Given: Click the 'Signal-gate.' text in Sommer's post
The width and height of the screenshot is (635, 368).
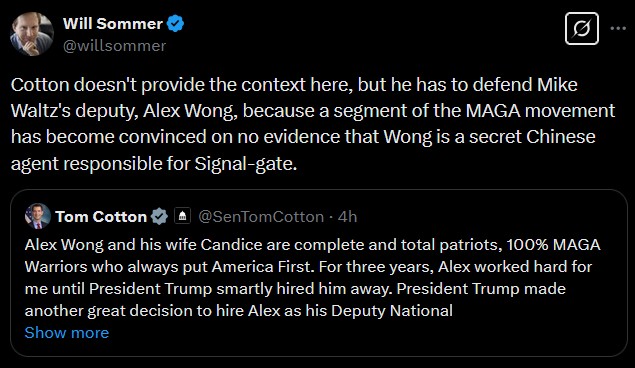Looking at the screenshot, I should tap(246, 164).
